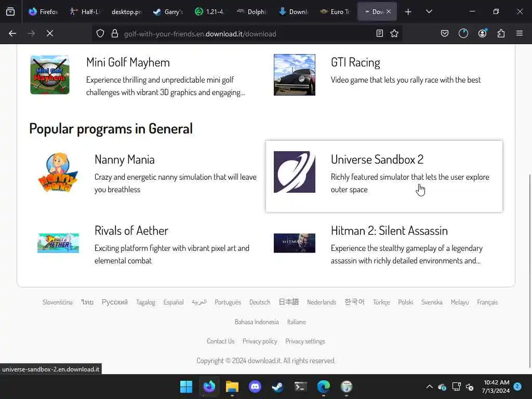
Task: Switch to the Dolphin tab
Action: (251, 11)
